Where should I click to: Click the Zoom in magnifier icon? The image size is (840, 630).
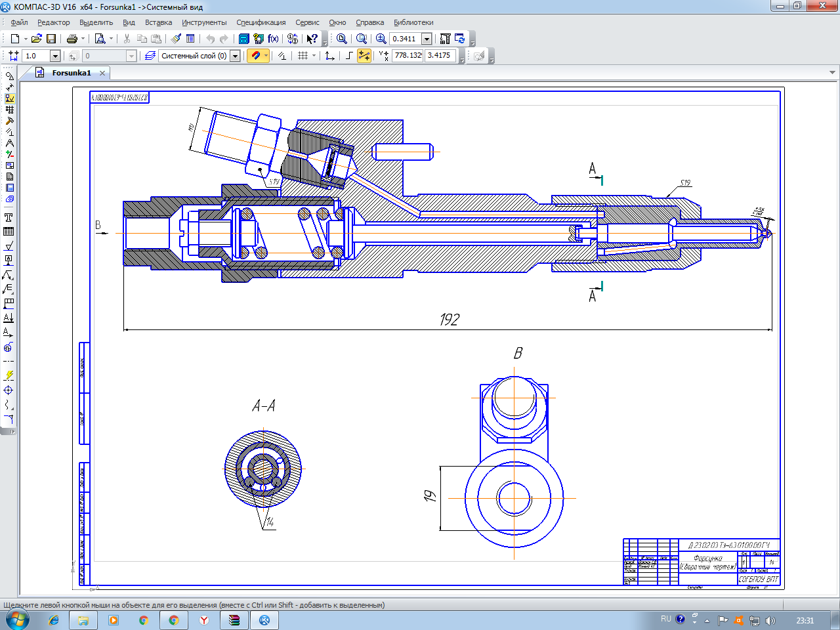(381, 39)
